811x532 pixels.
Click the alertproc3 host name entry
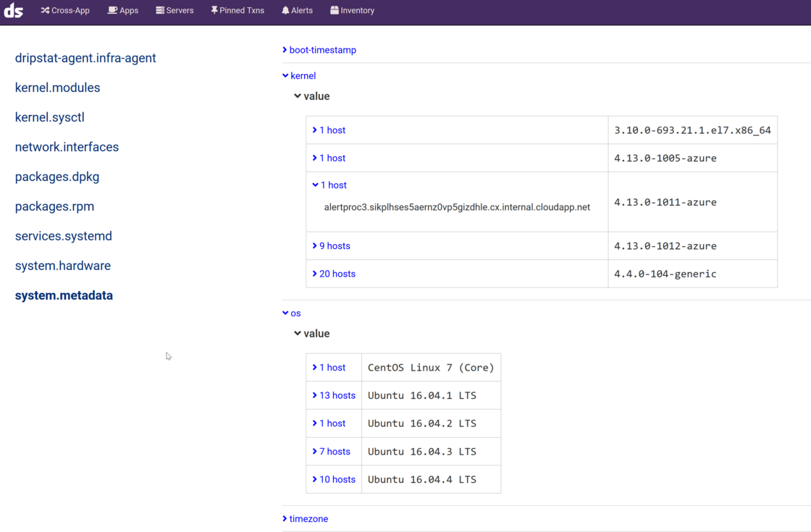pos(457,207)
